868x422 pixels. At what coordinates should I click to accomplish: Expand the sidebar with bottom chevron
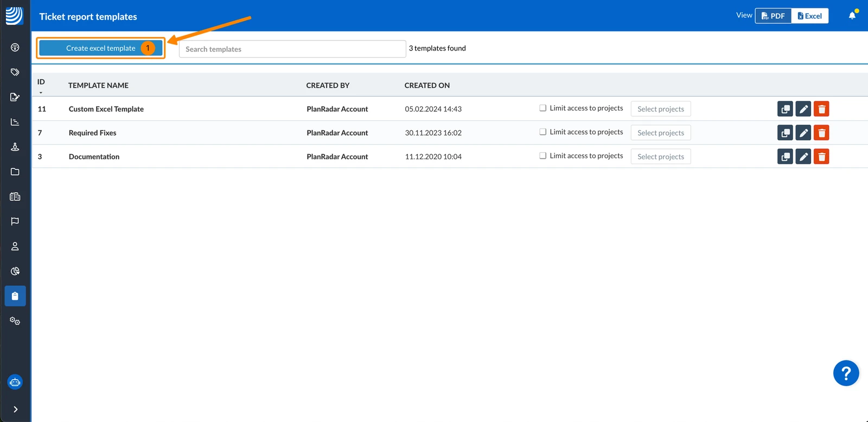(15, 410)
